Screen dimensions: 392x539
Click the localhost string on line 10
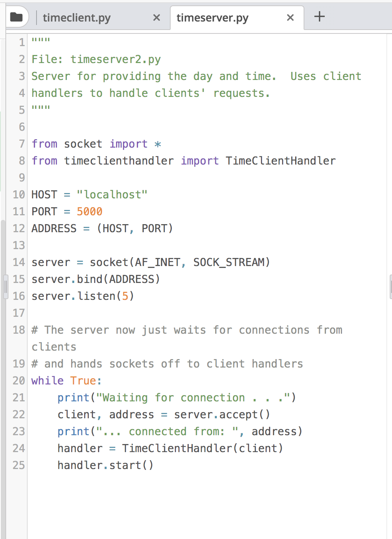click(x=112, y=195)
